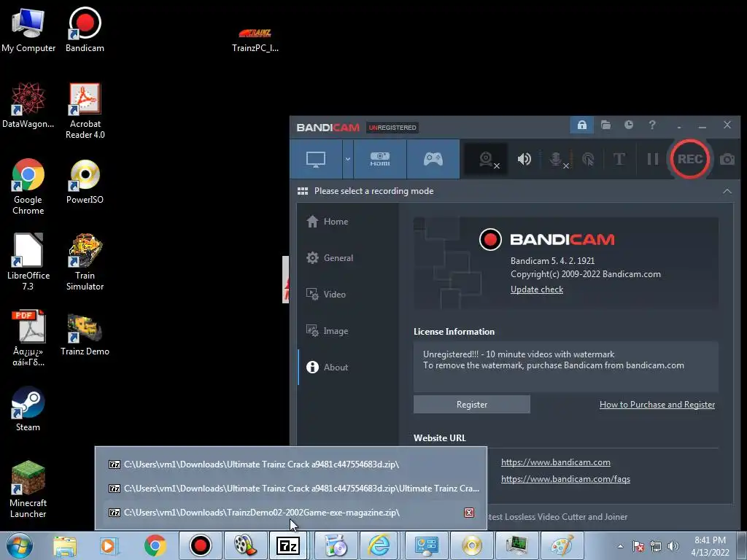This screenshot has height=560, width=747.
Task: Open Bandicam help question mark
Action: point(652,125)
